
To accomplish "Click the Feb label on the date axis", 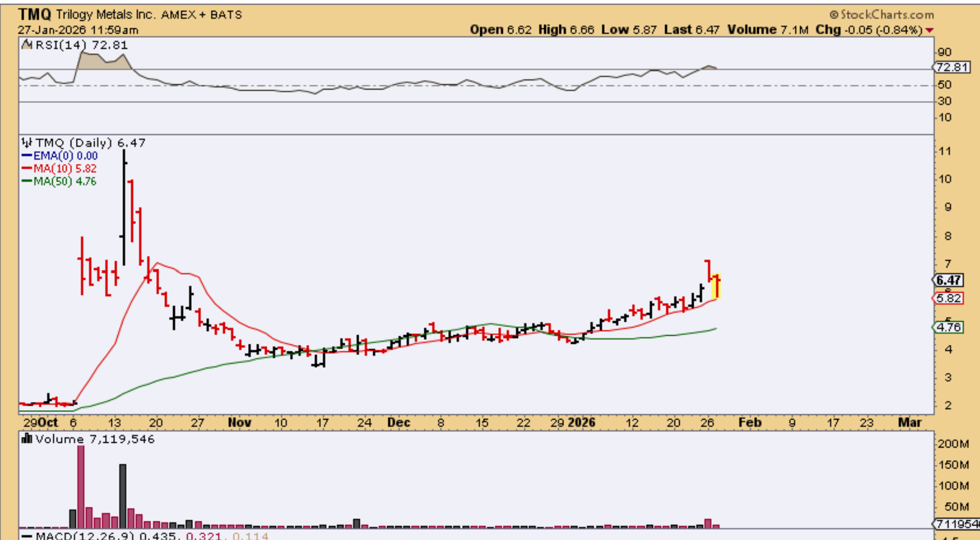I will click(750, 423).
